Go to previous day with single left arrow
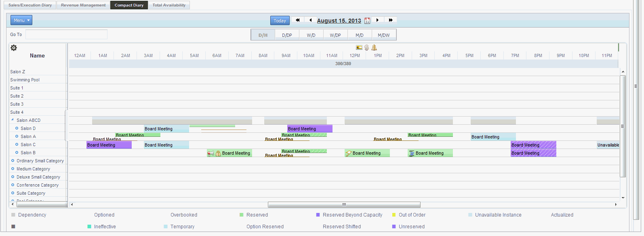 pos(310,20)
